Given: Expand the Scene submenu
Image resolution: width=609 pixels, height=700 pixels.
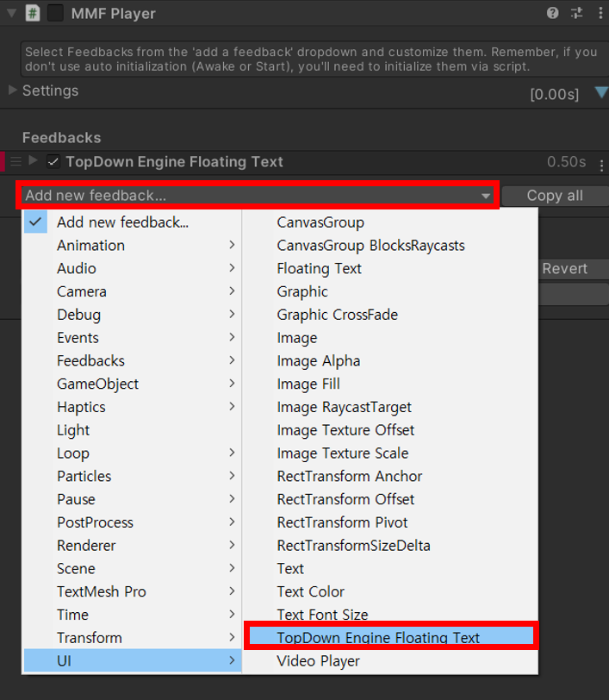Looking at the screenshot, I should 133,569.
